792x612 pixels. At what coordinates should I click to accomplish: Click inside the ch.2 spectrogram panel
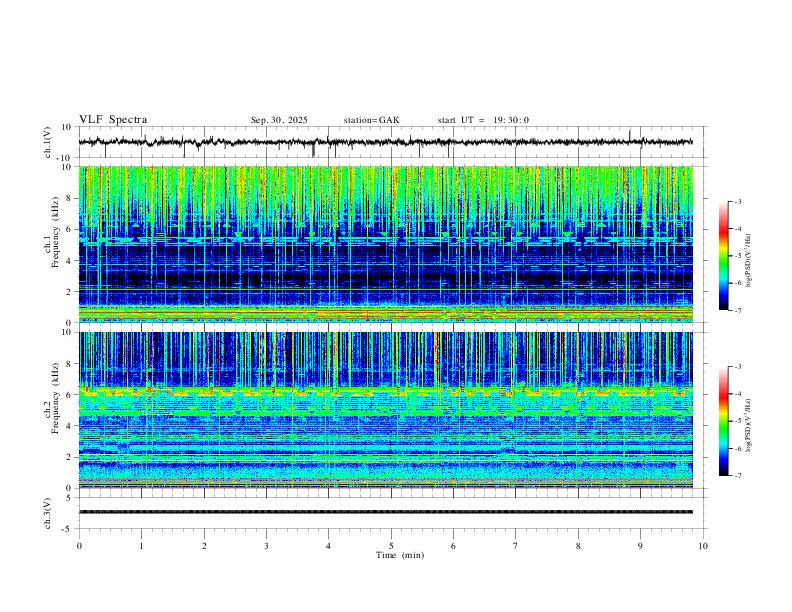pyautogui.click(x=385, y=410)
